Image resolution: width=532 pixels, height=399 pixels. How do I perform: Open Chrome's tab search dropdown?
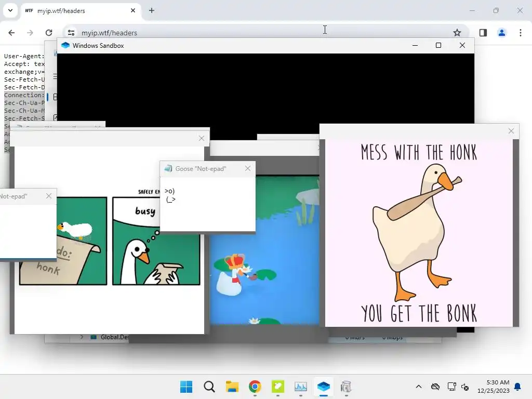coord(10,10)
